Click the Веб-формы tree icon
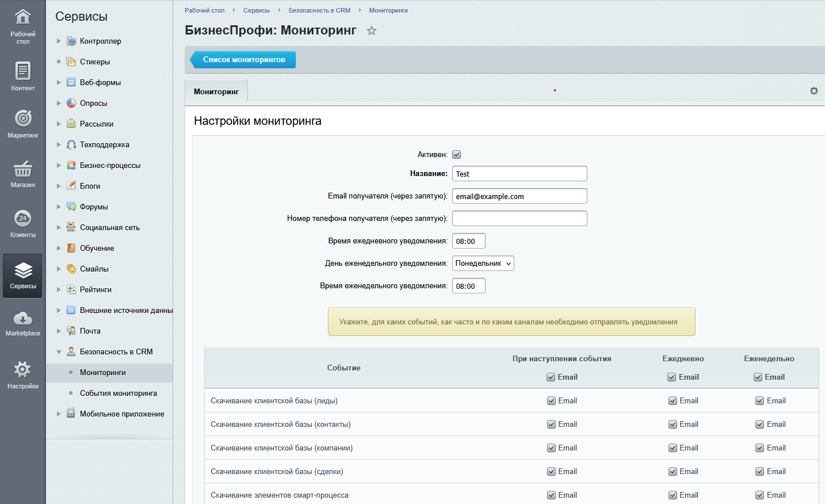Viewport: 825px width, 504px height. point(71,82)
